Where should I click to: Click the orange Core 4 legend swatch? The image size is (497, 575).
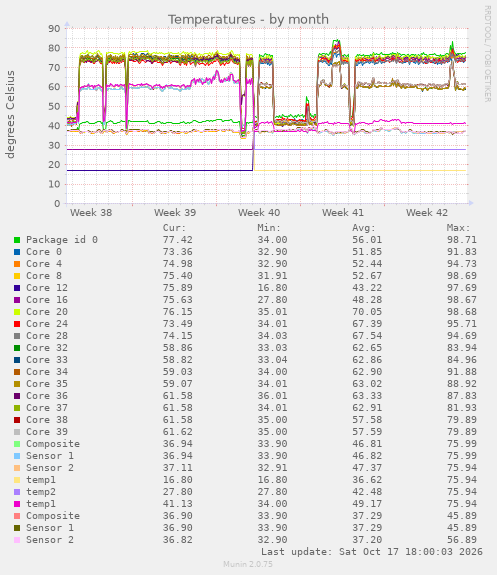tap(17, 264)
